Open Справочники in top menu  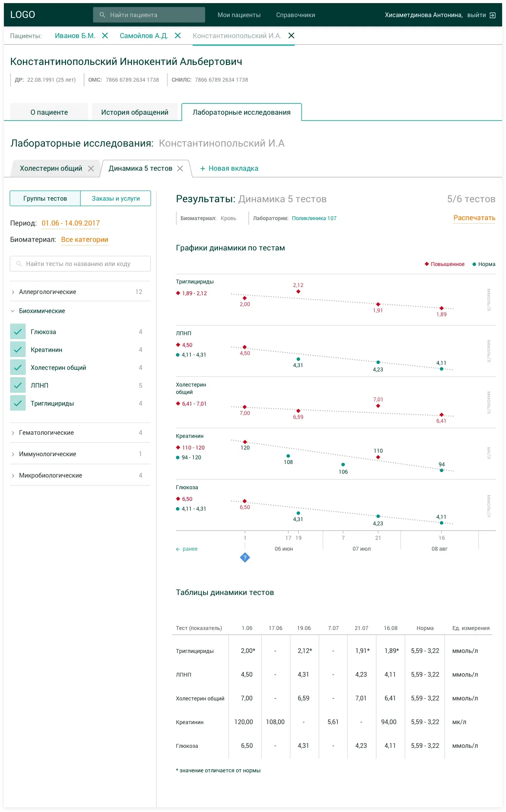(x=295, y=15)
